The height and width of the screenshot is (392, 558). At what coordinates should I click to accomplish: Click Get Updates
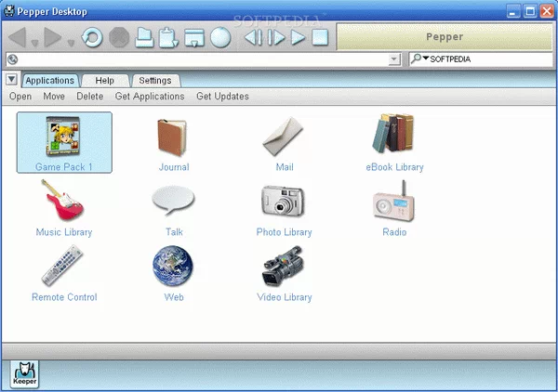222,97
